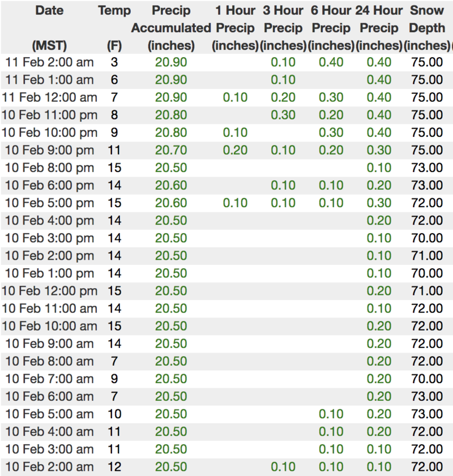Click the 20.70 accumulated precip value
The height and width of the screenshot is (476, 453).
171,150
